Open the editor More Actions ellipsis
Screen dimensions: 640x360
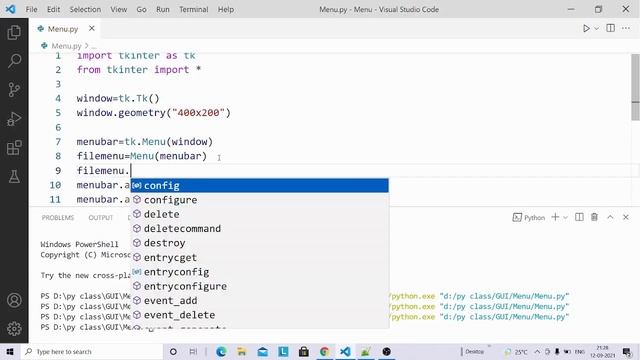pos(626,28)
